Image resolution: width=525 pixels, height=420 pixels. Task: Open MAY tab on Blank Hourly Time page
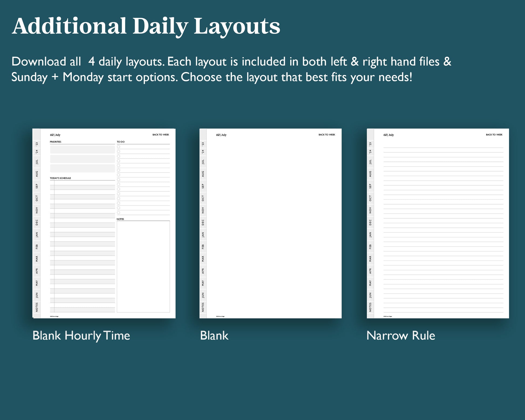tap(37, 283)
